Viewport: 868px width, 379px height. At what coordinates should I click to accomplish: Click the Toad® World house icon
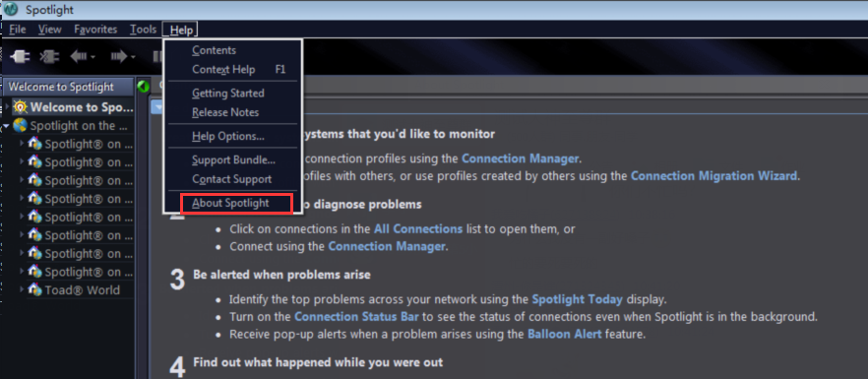pos(34,289)
